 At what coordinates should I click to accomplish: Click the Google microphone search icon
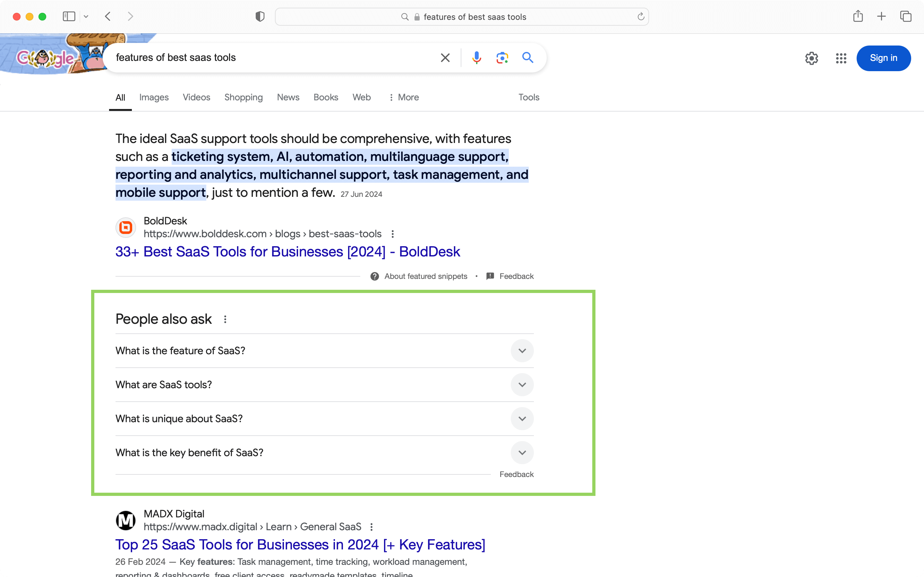[476, 57]
